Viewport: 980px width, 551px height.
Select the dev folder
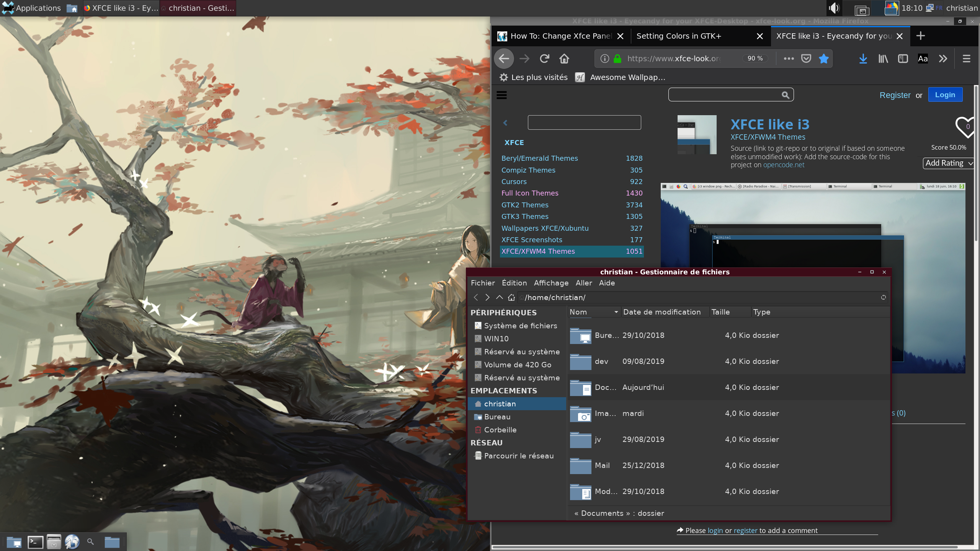pos(728,361)
